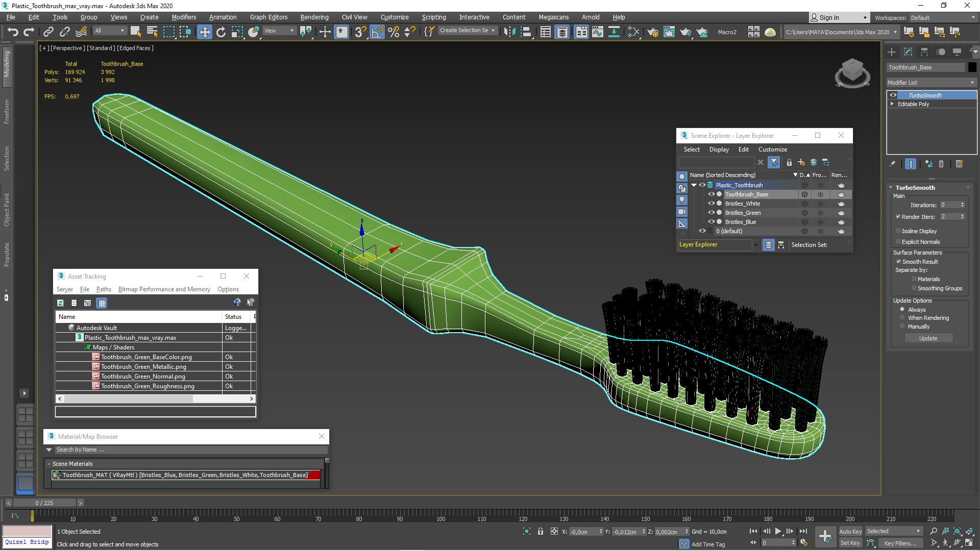
Task: Choose the Select Object tool
Action: click(136, 32)
